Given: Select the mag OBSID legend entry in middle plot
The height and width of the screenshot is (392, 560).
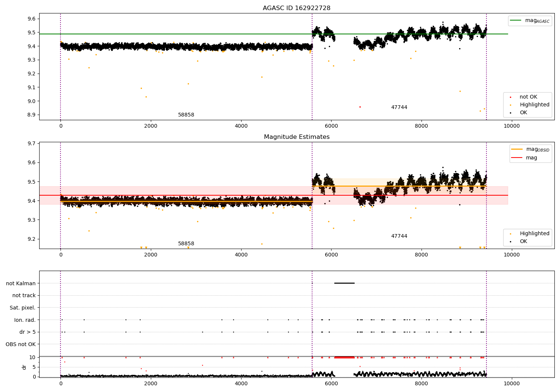Looking at the screenshot, I should click(530, 149).
